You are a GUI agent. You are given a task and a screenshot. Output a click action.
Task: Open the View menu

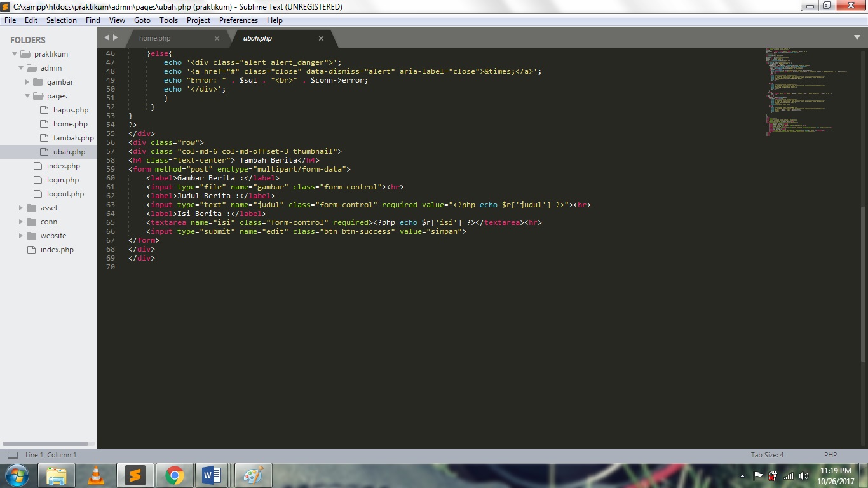tap(117, 20)
